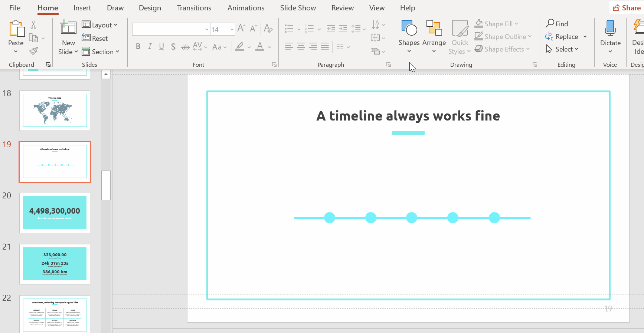Toggle underline formatting

coord(161,47)
